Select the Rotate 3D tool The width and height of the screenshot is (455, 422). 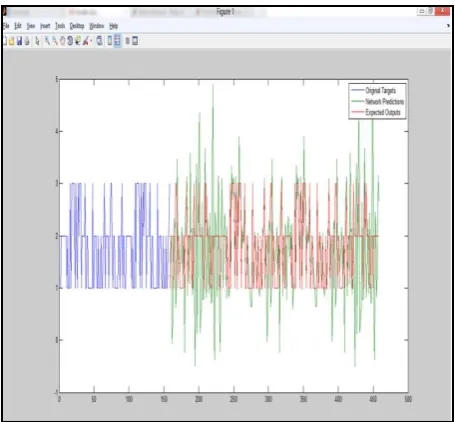point(70,41)
